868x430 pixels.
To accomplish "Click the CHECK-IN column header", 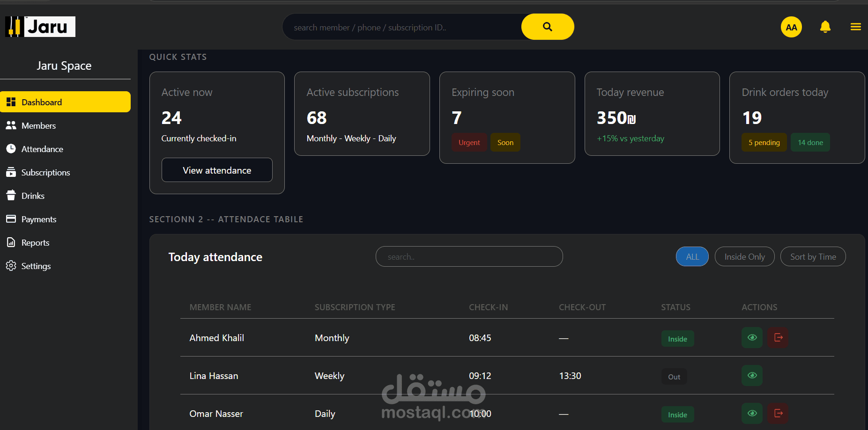I will [488, 307].
